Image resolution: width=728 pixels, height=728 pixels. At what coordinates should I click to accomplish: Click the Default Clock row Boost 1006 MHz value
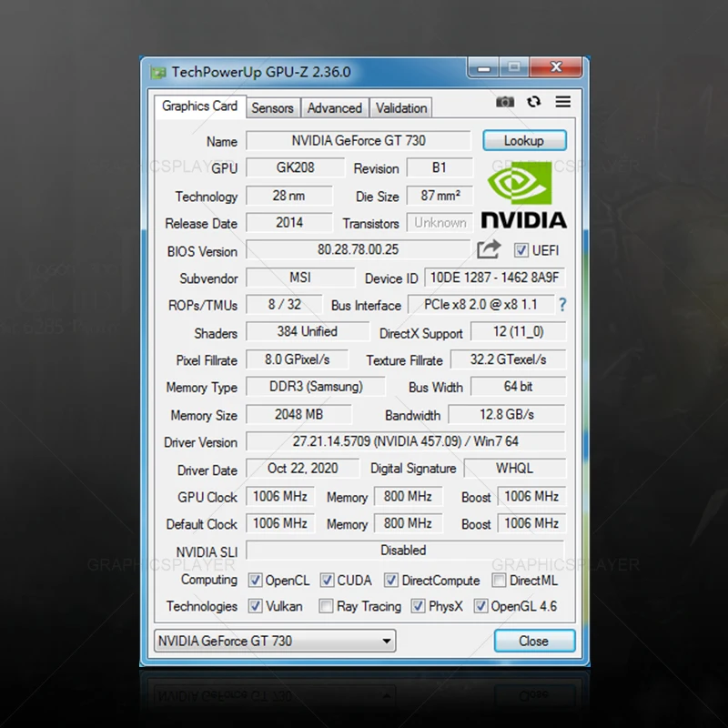click(531, 522)
